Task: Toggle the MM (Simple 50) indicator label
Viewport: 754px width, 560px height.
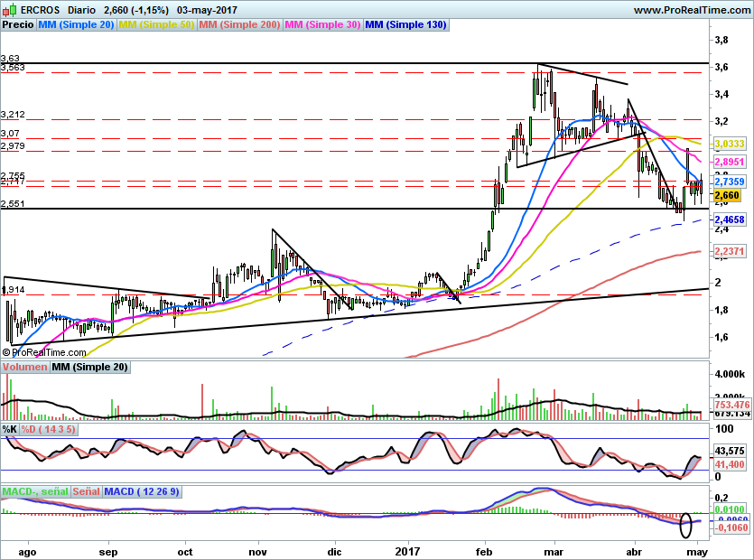Action: click(x=156, y=25)
